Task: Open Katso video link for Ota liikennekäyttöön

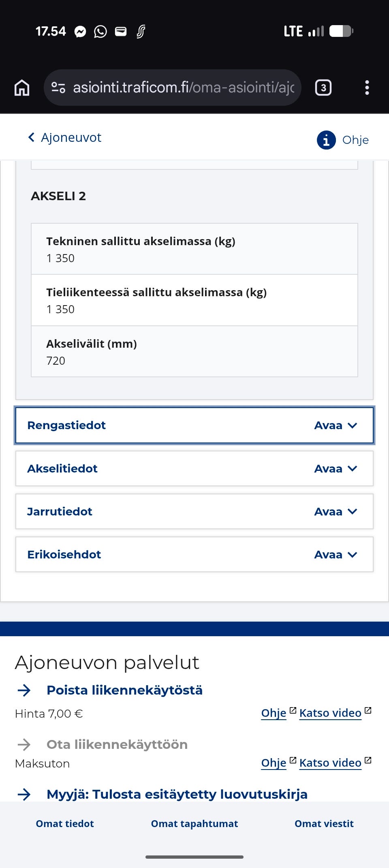Action: (330, 763)
